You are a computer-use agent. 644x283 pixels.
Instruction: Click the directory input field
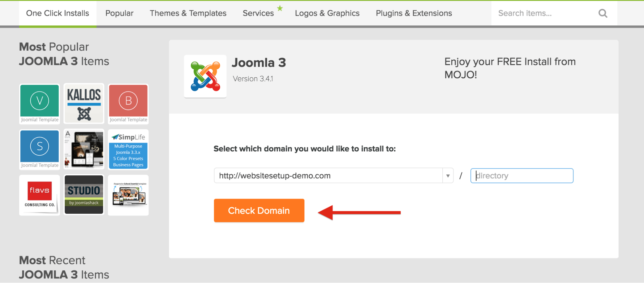coord(522,176)
